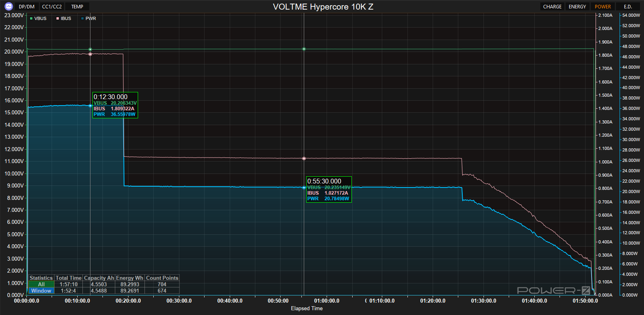
Task: Click the Capacity Ah column header
Action: click(x=99, y=278)
